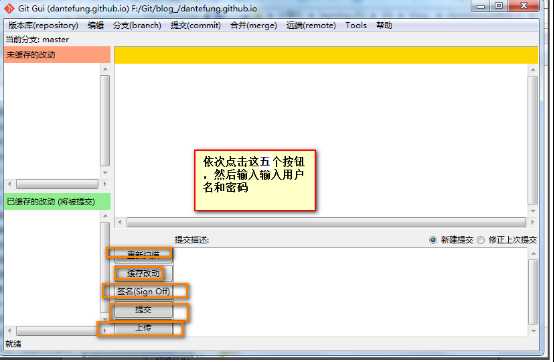Click the diff pane scroll-down arrow
Screen dimensions: 554x362
point(532,210)
